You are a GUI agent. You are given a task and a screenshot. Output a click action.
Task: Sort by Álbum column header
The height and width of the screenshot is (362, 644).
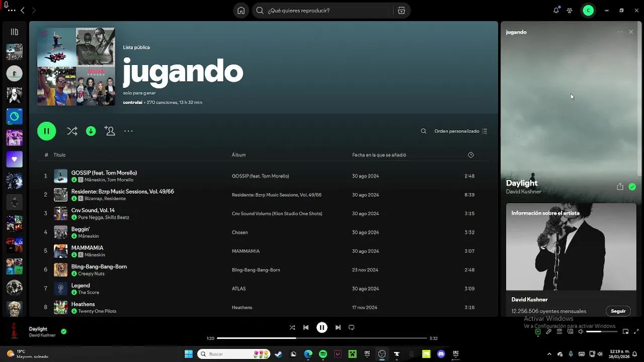(238, 155)
